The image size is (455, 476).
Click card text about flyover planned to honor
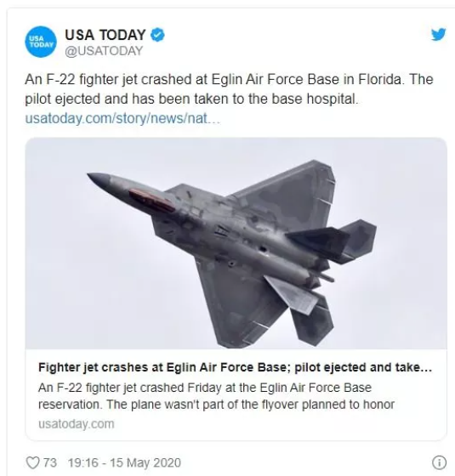click(x=216, y=405)
